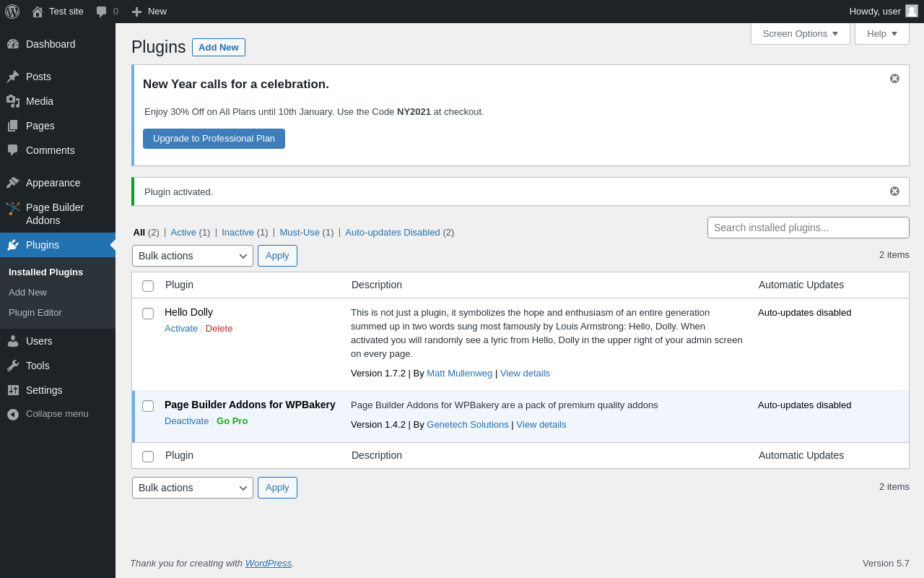Click the plus icon next to New
The height and width of the screenshot is (578, 924).
coord(136,12)
